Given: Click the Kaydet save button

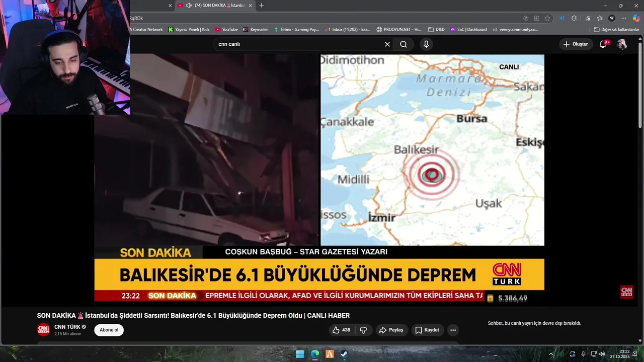Looking at the screenshot, I should point(428,330).
